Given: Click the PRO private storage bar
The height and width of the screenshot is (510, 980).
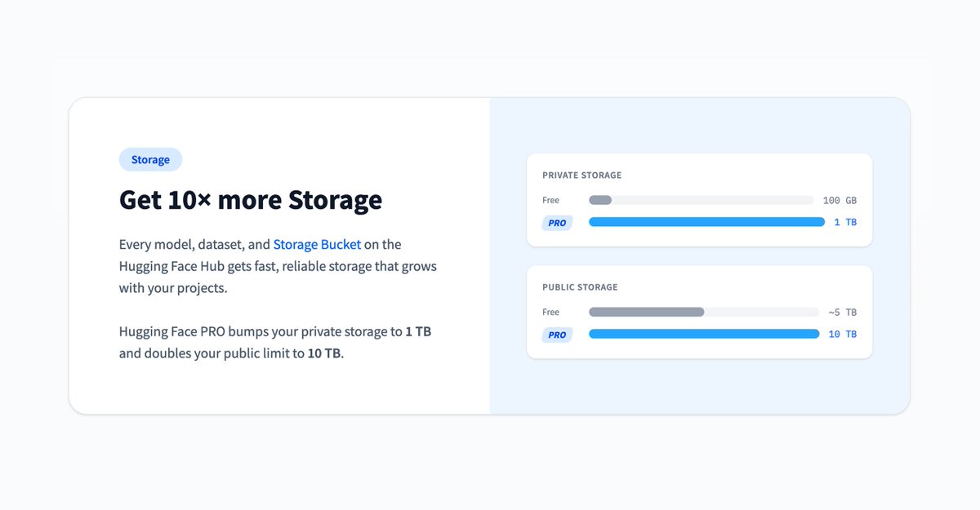Looking at the screenshot, I should click(706, 222).
